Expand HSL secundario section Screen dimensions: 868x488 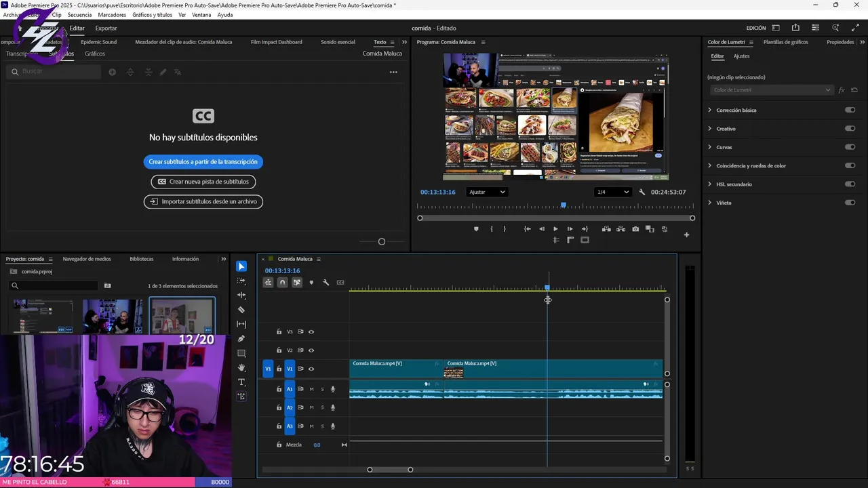[x=710, y=184]
